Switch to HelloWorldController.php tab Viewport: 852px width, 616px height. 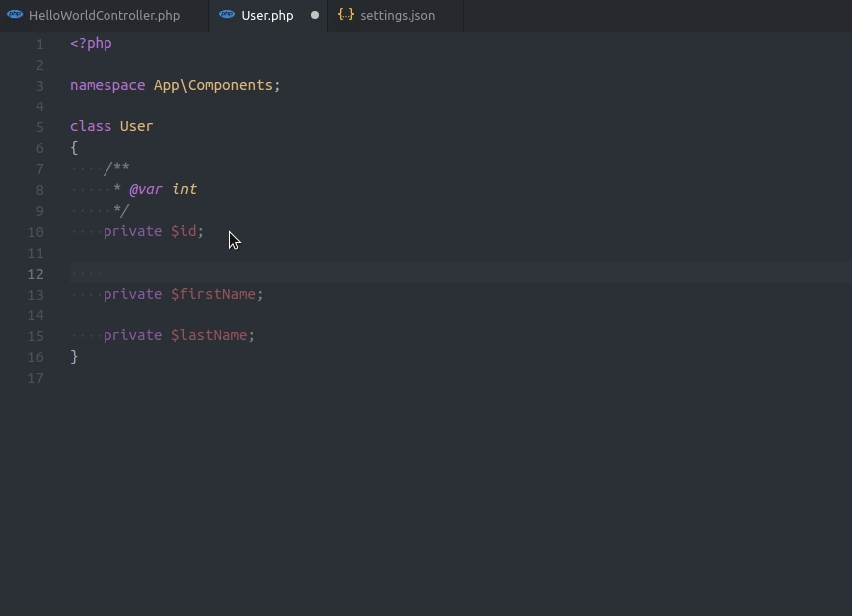(x=105, y=15)
